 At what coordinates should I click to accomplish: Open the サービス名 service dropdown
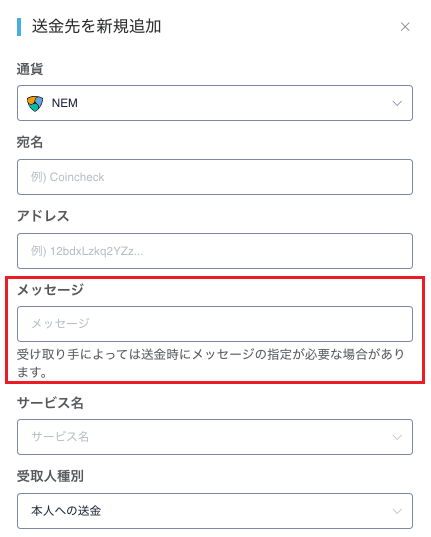215,437
